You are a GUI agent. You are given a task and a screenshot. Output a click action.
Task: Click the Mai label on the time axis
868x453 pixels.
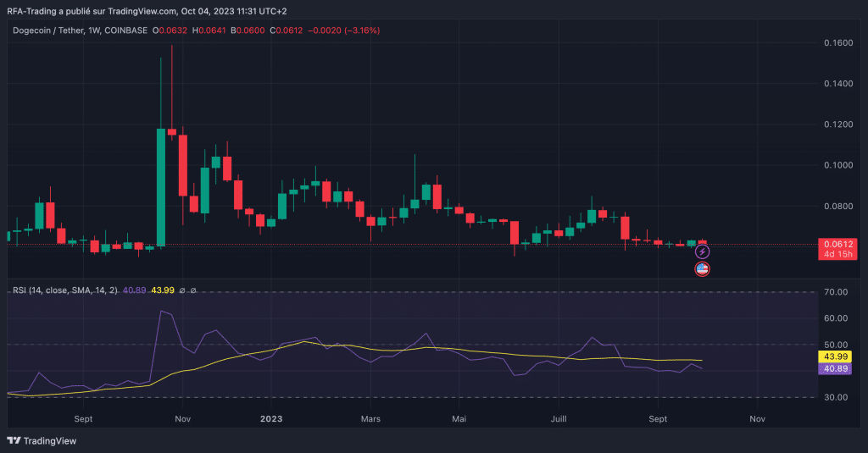click(x=459, y=418)
